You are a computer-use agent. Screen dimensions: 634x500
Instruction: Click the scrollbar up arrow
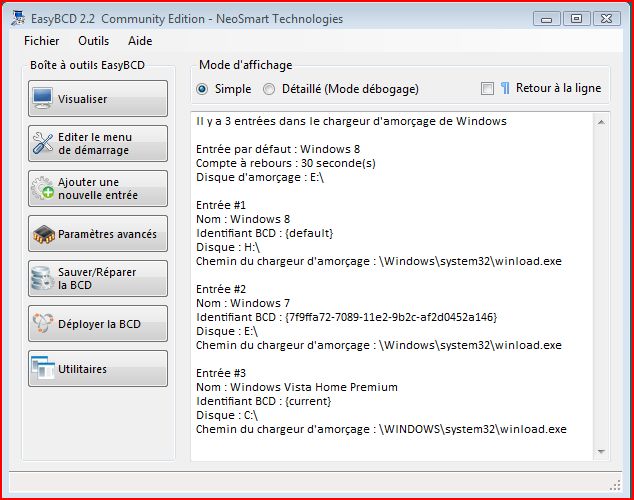pyautogui.click(x=601, y=122)
